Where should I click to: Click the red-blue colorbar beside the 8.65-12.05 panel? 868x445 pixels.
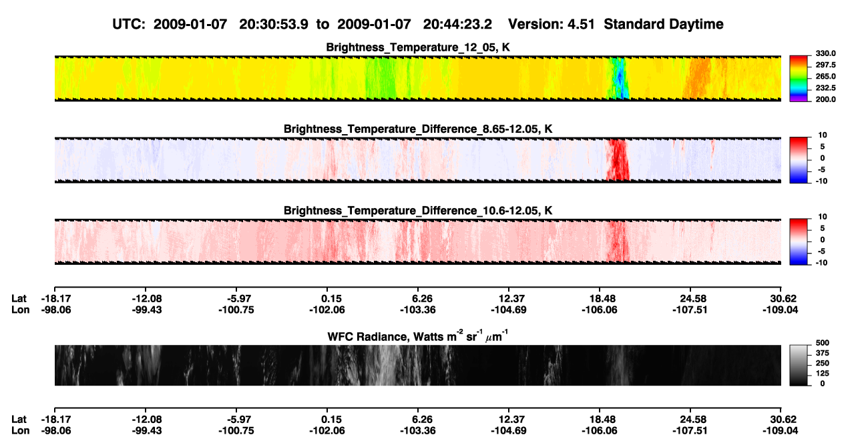(x=799, y=160)
